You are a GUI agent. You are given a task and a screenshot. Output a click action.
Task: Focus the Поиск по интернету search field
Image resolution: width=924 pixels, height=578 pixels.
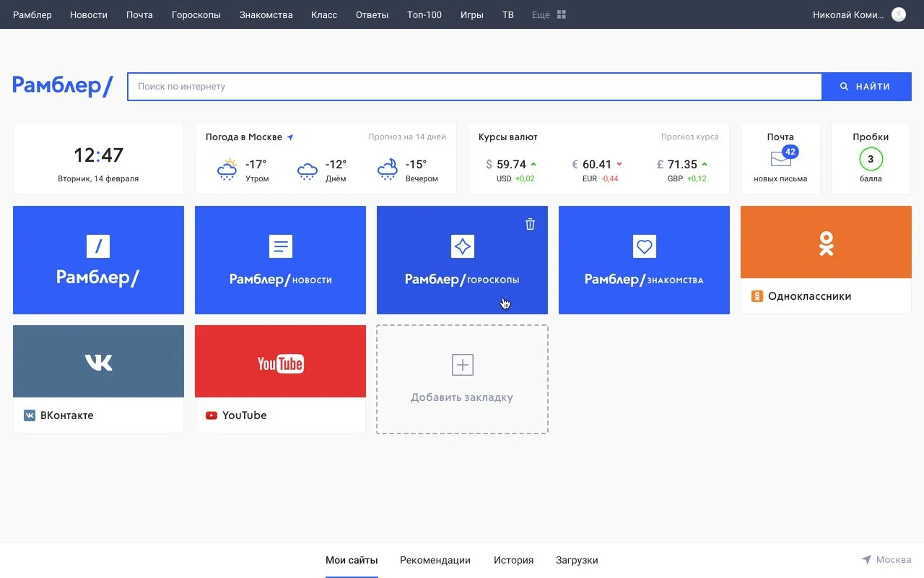coord(475,87)
